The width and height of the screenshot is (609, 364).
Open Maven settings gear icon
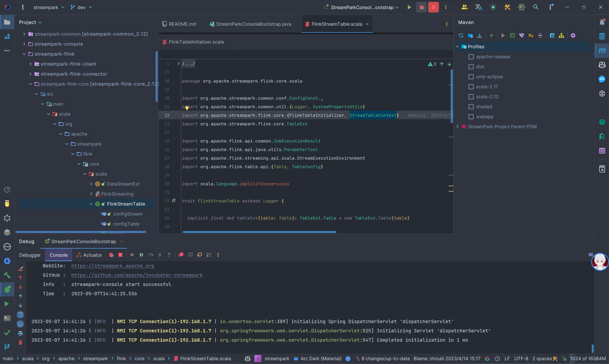pos(573,35)
